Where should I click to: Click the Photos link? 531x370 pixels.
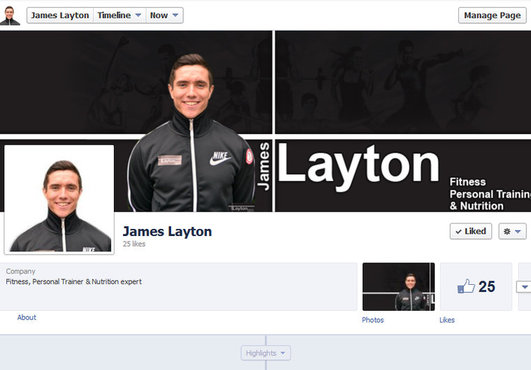[373, 320]
